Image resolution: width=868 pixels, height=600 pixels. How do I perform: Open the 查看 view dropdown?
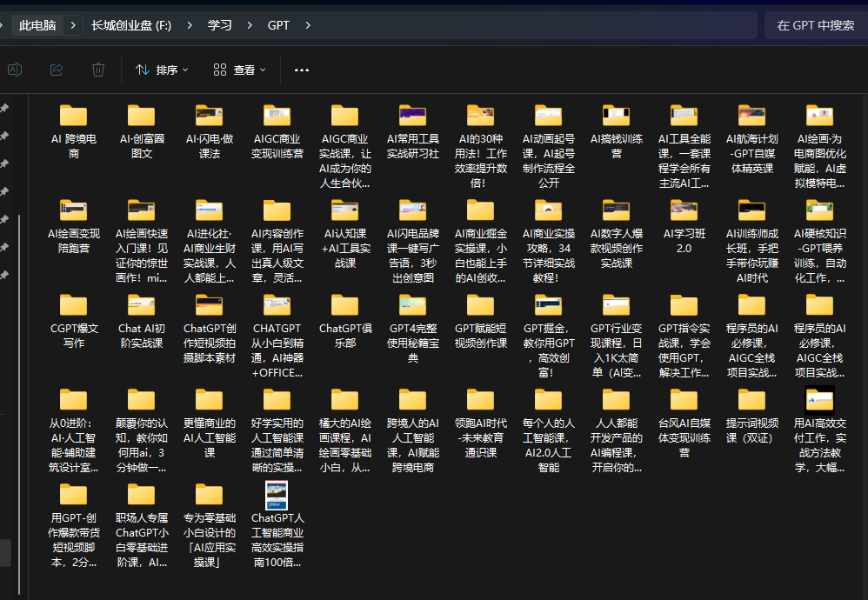point(239,70)
